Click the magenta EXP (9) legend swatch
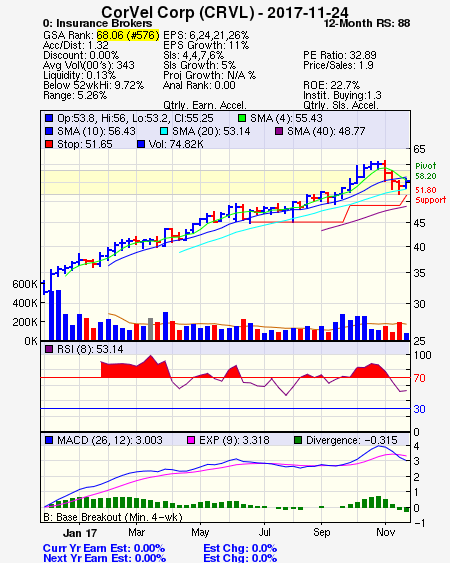 191,440
